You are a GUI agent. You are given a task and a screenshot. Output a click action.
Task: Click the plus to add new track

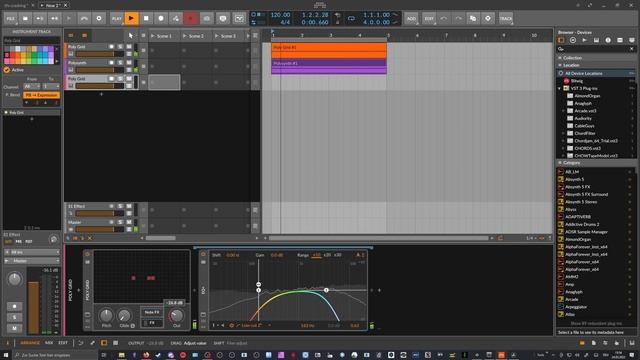[x=101, y=94]
